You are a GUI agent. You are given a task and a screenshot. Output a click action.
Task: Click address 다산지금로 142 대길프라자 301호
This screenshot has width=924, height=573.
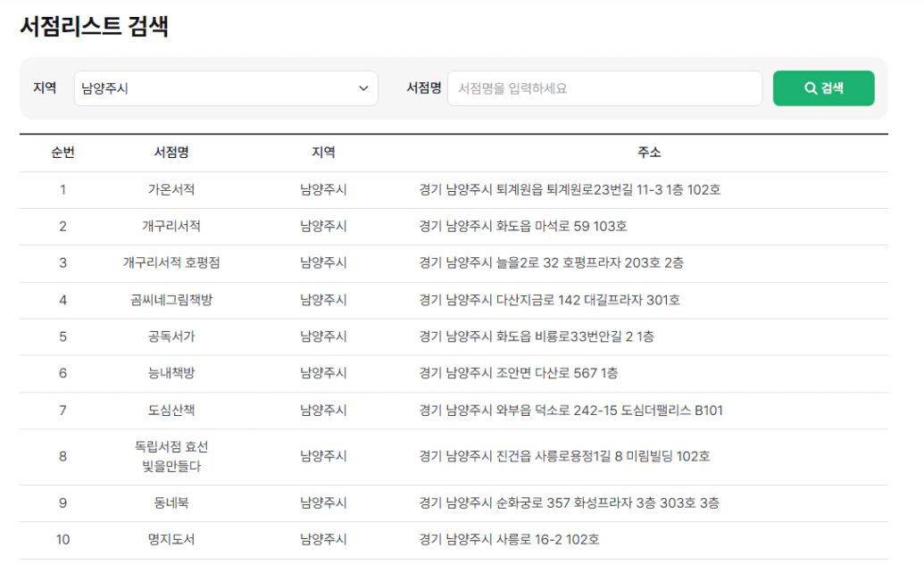coord(588,300)
